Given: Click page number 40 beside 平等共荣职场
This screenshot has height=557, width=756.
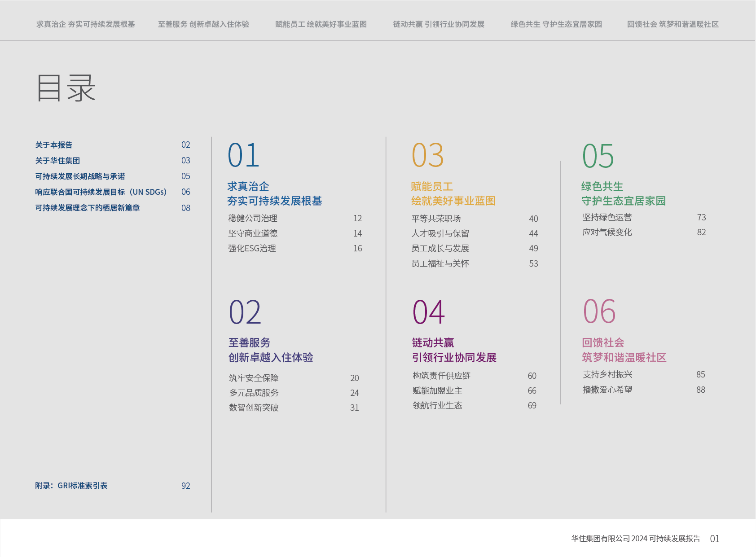Looking at the screenshot, I should pyautogui.click(x=534, y=219).
